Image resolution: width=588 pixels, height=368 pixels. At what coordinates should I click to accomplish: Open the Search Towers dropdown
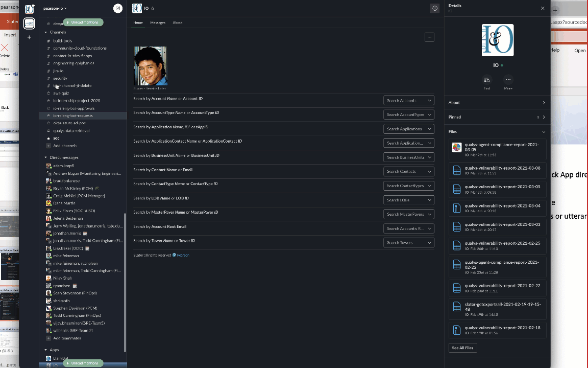[x=409, y=243]
